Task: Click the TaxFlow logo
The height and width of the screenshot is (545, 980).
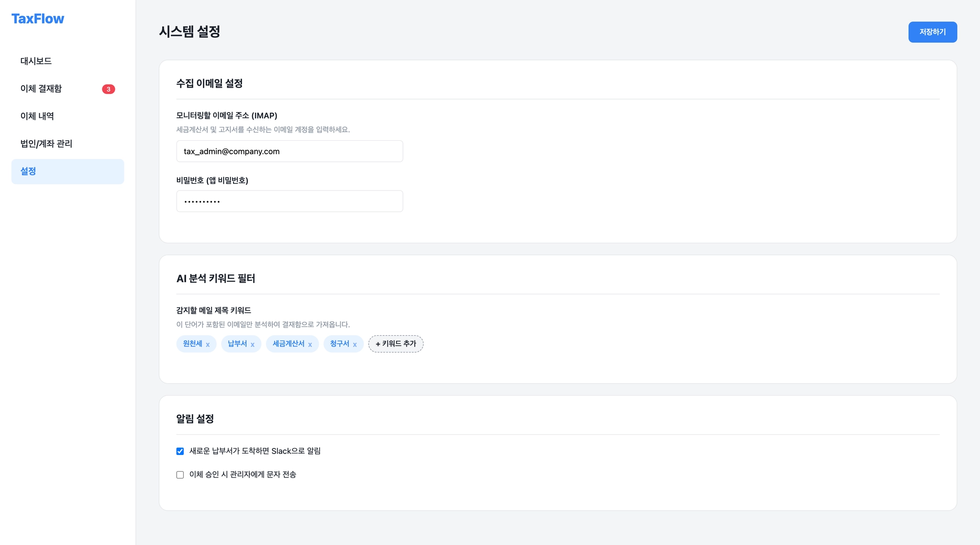Action: click(x=38, y=19)
